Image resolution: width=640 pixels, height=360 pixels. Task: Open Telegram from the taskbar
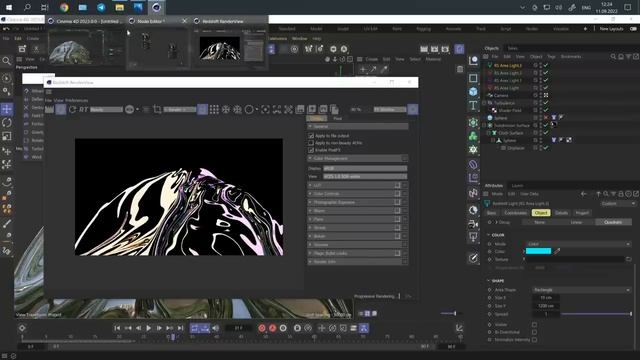click(101, 7)
